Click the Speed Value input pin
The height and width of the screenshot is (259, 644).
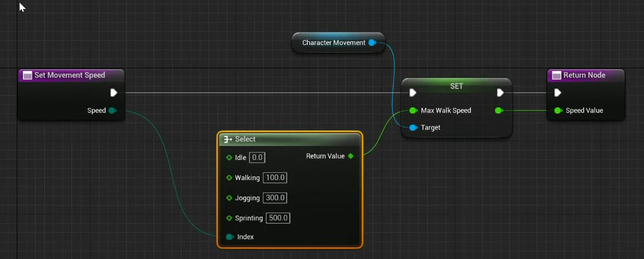(x=557, y=111)
